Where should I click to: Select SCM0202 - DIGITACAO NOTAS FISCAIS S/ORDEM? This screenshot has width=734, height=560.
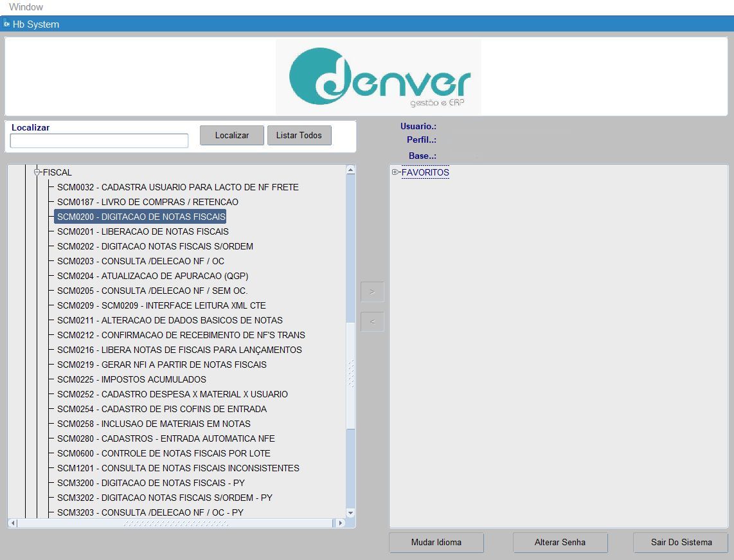[155, 246]
